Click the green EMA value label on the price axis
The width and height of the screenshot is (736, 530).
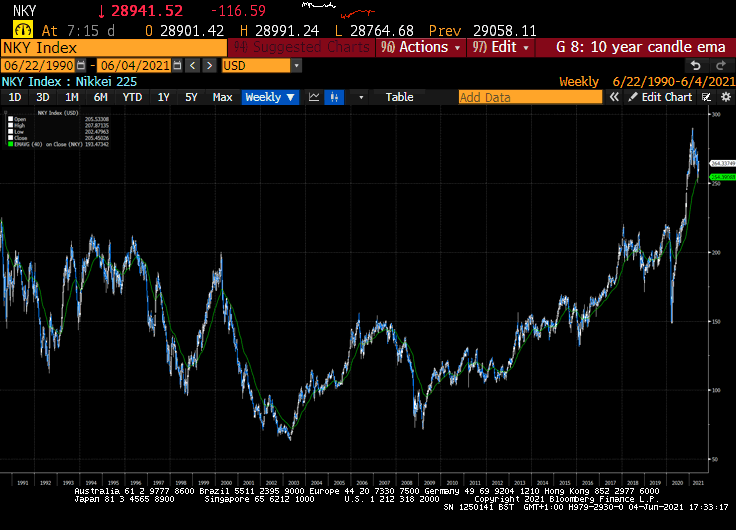pos(722,177)
